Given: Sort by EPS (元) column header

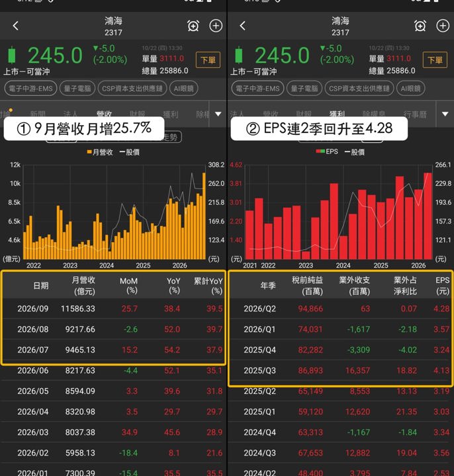Looking at the screenshot, I should [443, 286].
